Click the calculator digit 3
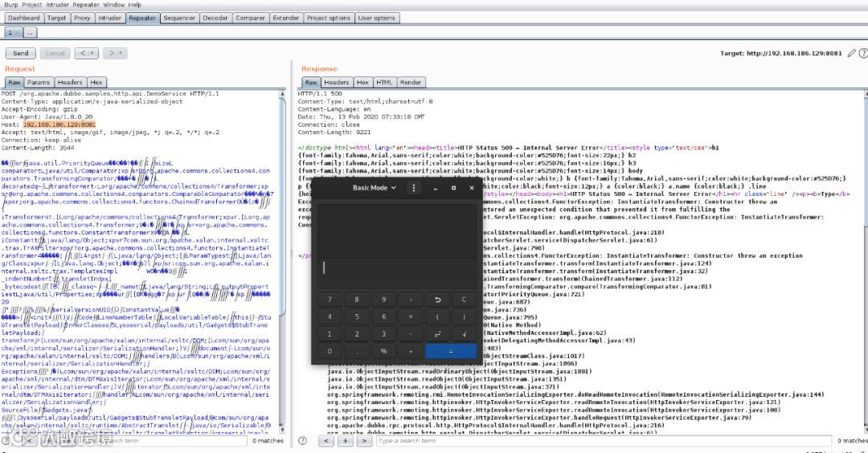Viewport: 868px width, 453px height. pos(383,334)
